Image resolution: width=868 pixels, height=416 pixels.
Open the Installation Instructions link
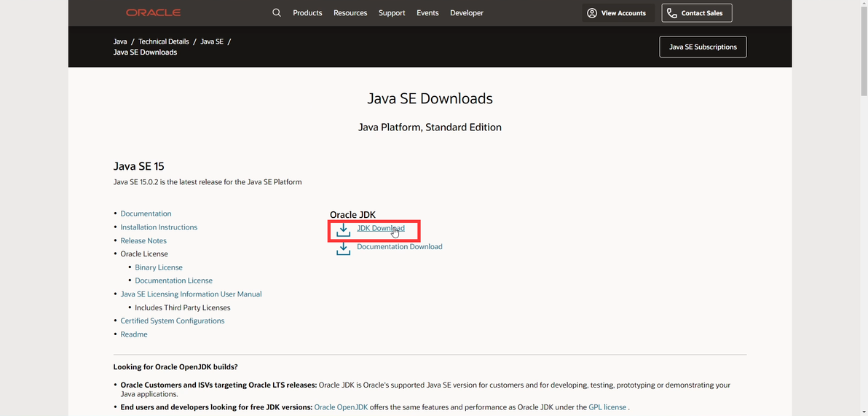159,227
